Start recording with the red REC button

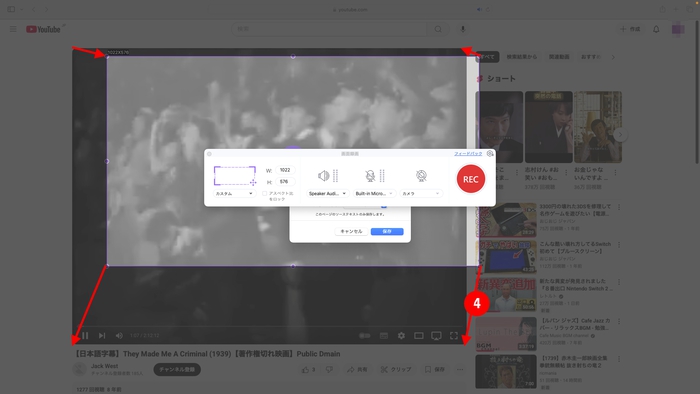point(471,179)
